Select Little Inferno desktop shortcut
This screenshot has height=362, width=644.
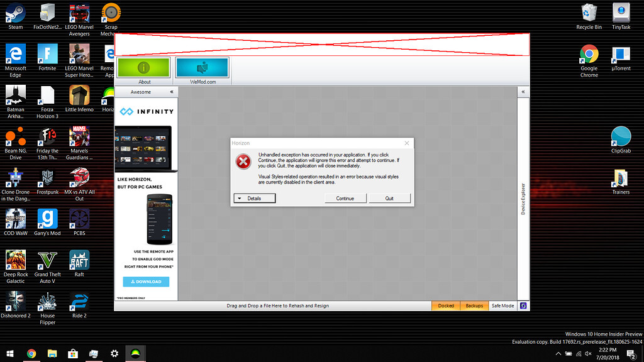point(79,99)
